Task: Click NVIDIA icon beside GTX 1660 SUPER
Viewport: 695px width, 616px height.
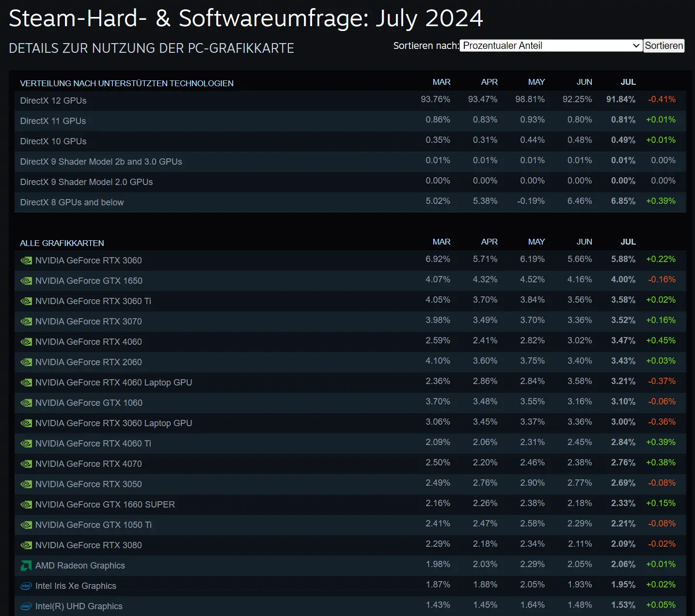Action: click(x=26, y=505)
